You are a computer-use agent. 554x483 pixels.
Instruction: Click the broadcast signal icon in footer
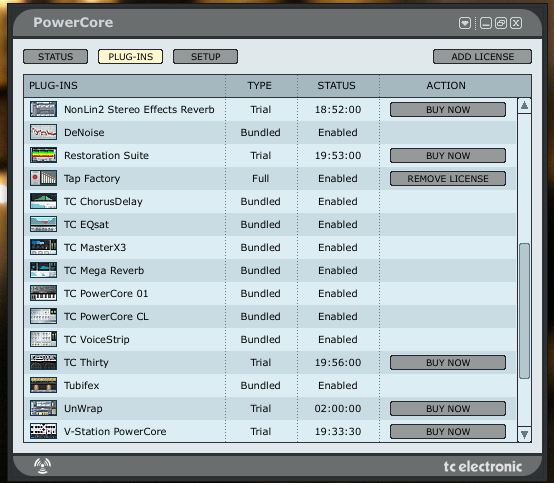(42, 466)
